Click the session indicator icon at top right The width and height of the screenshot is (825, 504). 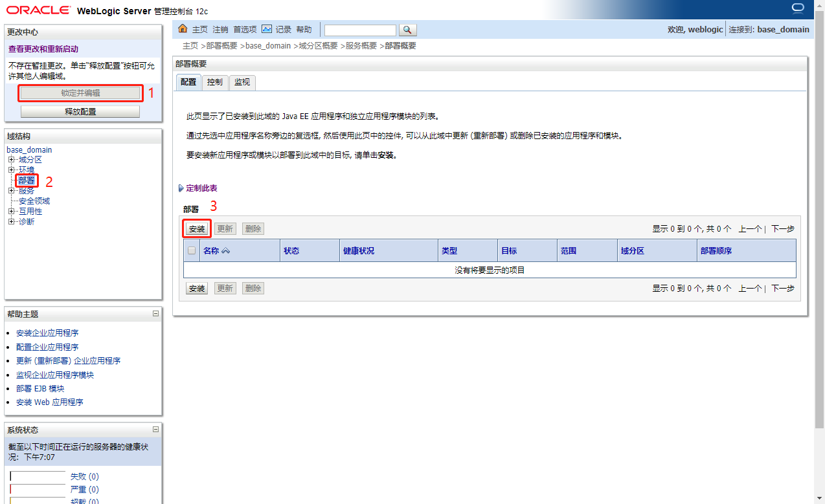point(797,8)
